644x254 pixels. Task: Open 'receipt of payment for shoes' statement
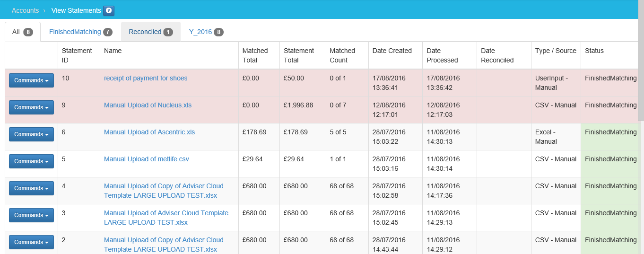[146, 78]
